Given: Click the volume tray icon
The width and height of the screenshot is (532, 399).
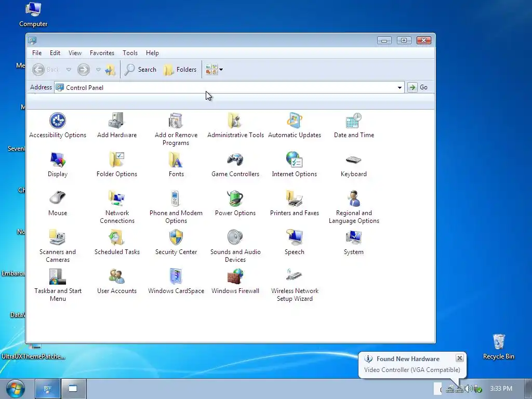Looking at the screenshot, I should pos(469,389).
